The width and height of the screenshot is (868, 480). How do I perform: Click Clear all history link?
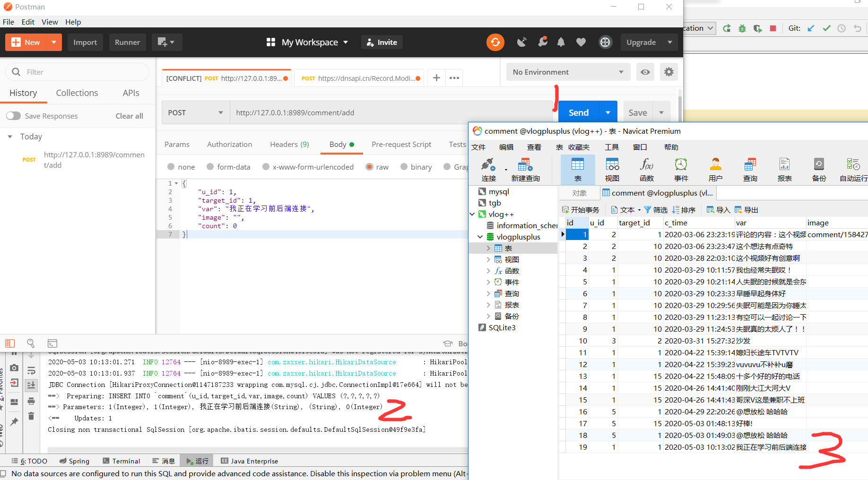pyautogui.click(x=129, y=116)
